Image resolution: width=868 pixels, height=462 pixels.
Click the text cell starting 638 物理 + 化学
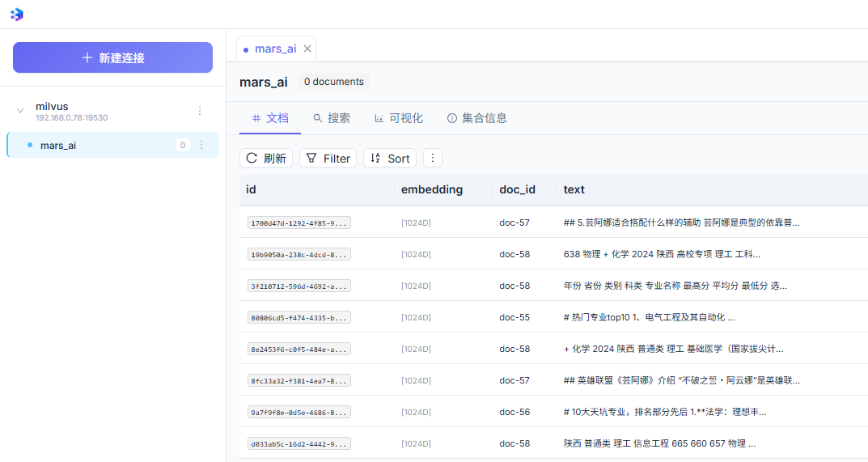coord(662,254)
